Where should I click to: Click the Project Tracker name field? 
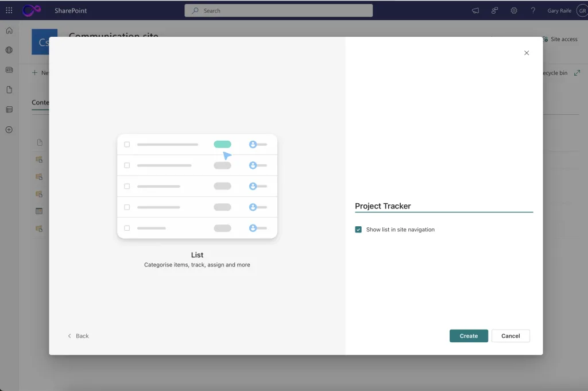pyautogui.click(x=443, y=206)
